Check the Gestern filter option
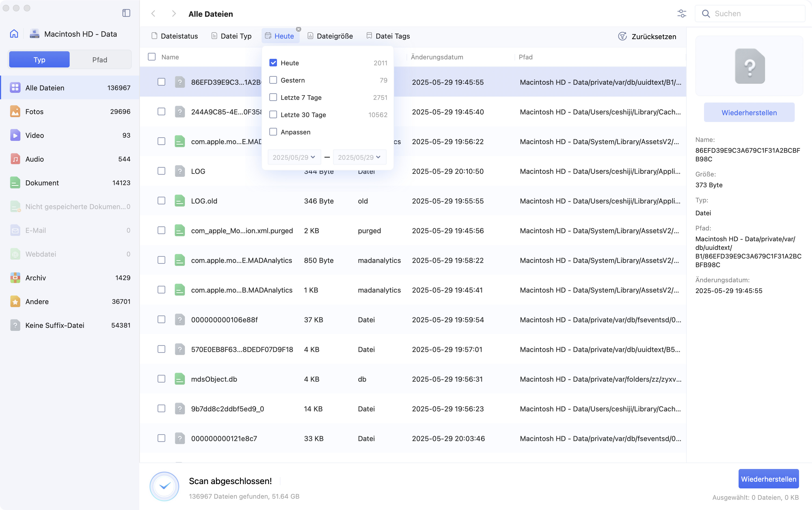812x510 pixels. pyautogui.click(x=273, y=80)
